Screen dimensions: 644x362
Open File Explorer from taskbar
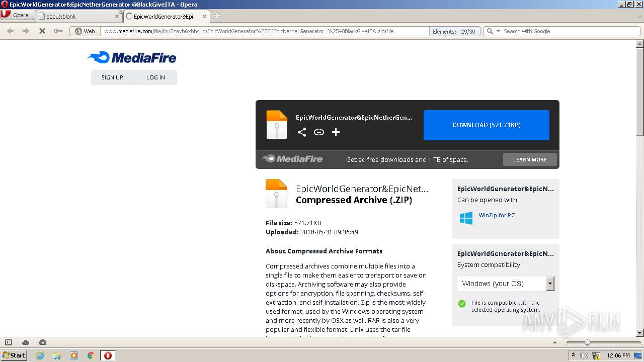point(57,355)
